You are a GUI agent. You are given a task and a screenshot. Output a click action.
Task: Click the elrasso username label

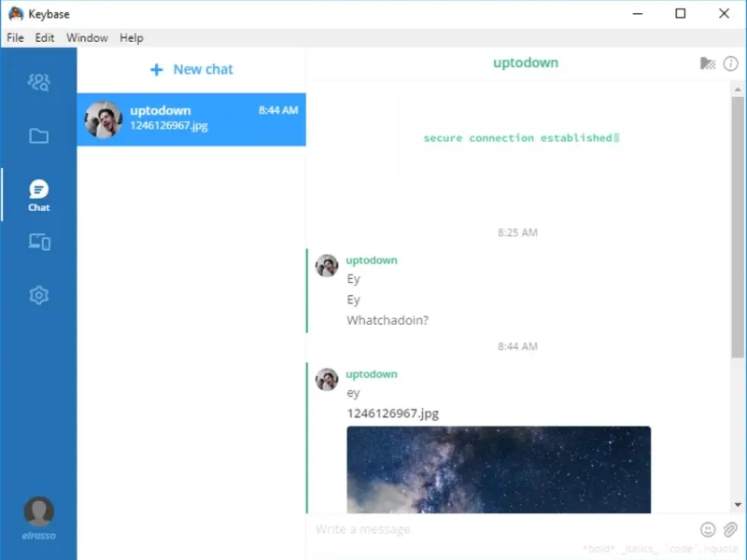[38, 536]
